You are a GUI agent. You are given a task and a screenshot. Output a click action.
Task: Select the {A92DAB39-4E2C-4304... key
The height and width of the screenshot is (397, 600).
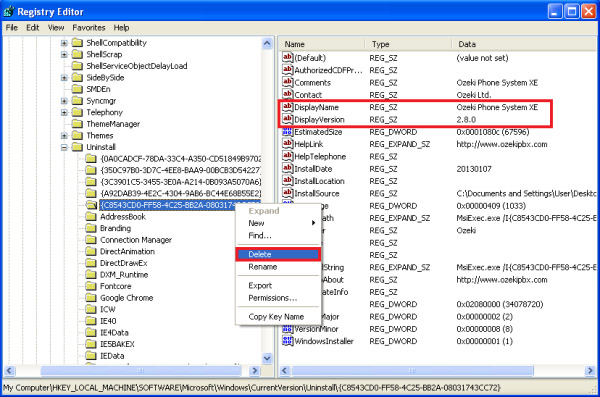click(x=180, y=193)
